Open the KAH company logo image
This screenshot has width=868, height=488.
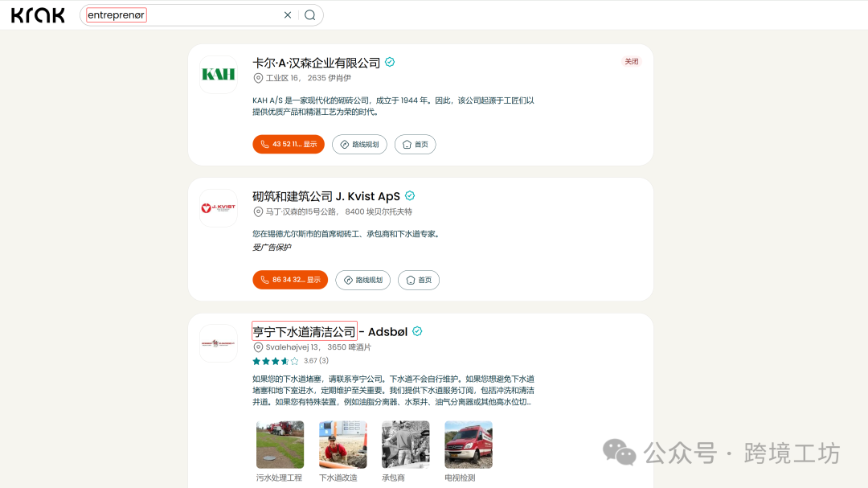[218, 75]
